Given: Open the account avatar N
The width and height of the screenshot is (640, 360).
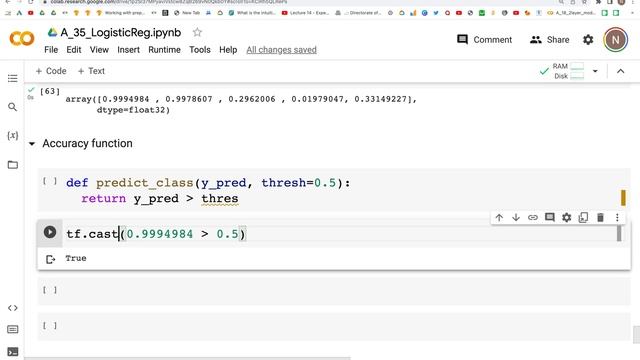Looking at the screenshot, I should click(x=616, y=40).
